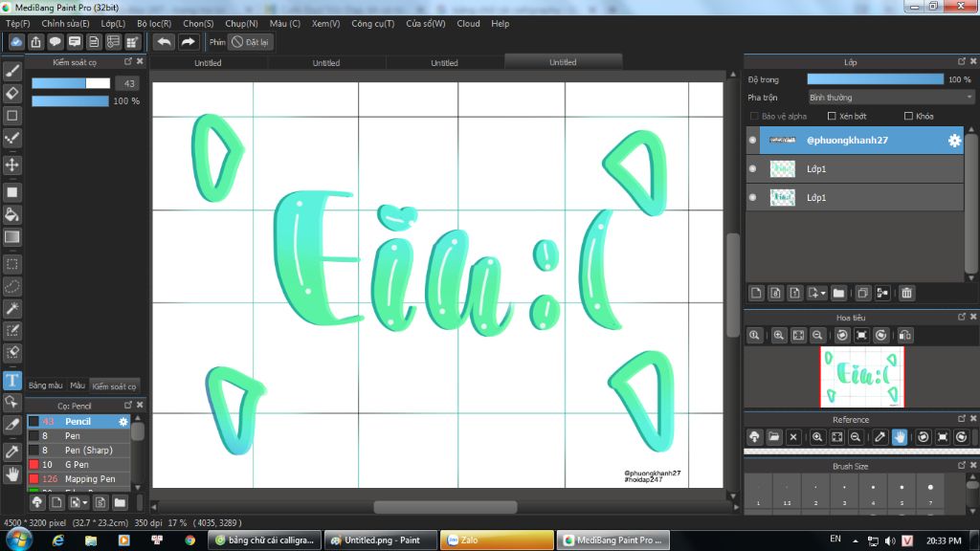The height and width of the screenshot is (551, 980).
Task: Select the Move tool
Action: click(11, 165)
